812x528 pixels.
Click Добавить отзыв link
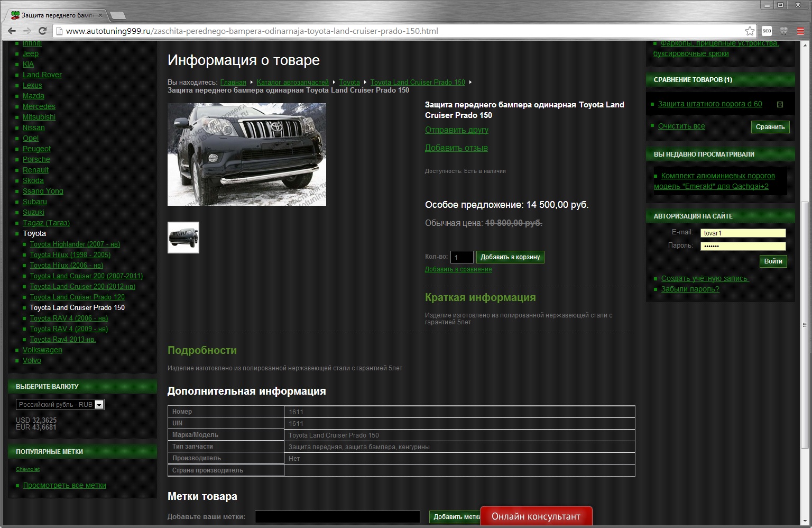456,148
